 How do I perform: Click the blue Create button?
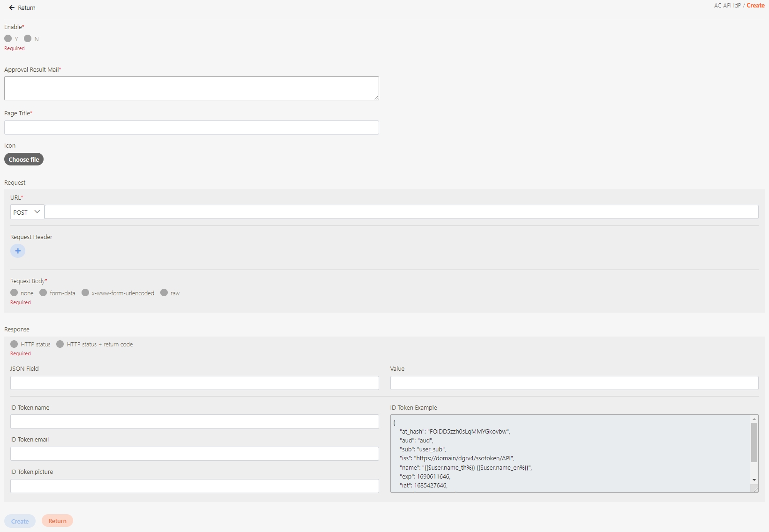(x=20, y=521)
